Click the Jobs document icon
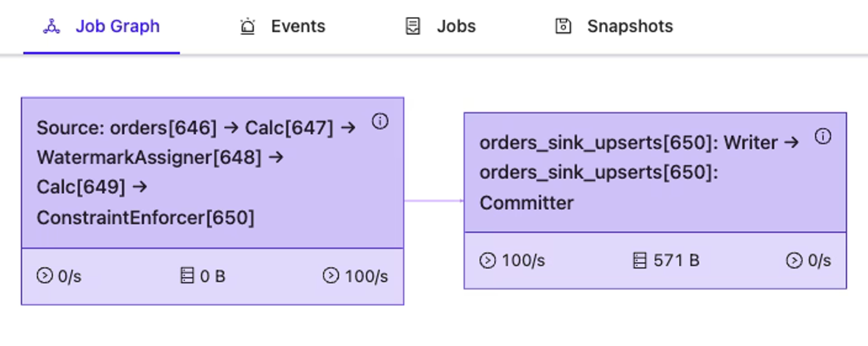 pyautogui.click(x=413, y=26)
